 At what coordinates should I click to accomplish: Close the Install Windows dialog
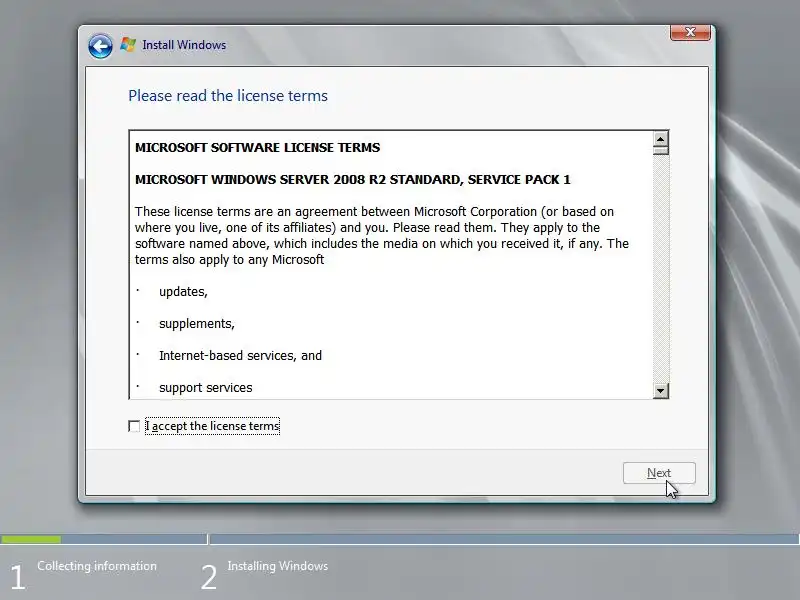point(690,32)
